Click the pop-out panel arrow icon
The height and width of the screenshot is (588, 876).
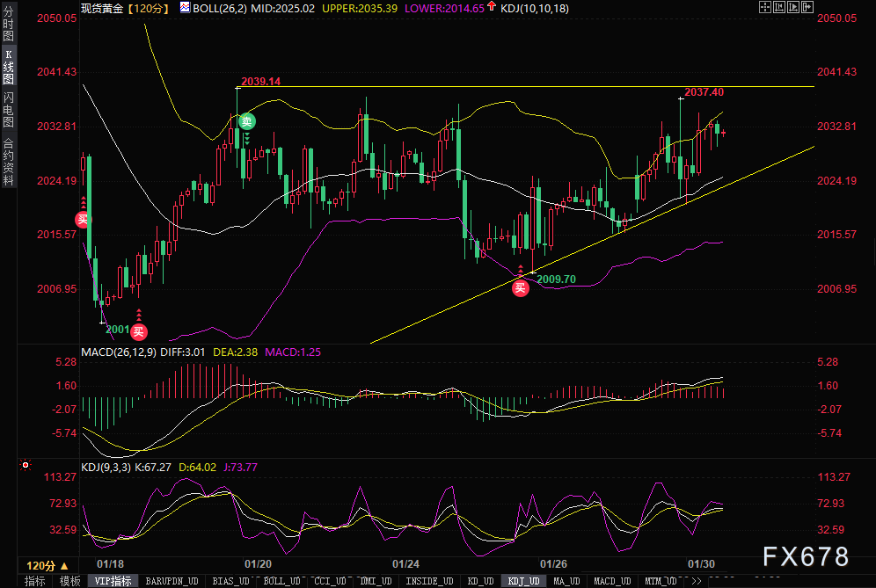tap(807, 7)
